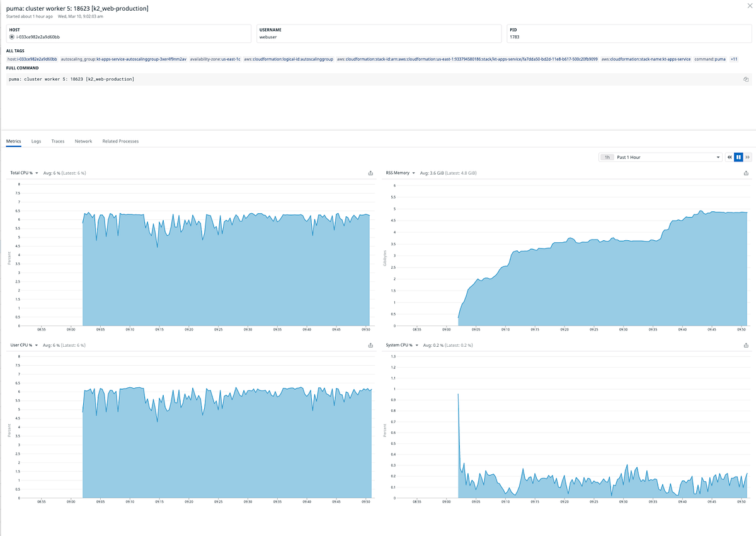Export the System CPU % chart
Screen dimensions: 756x536
click(746, 345)
